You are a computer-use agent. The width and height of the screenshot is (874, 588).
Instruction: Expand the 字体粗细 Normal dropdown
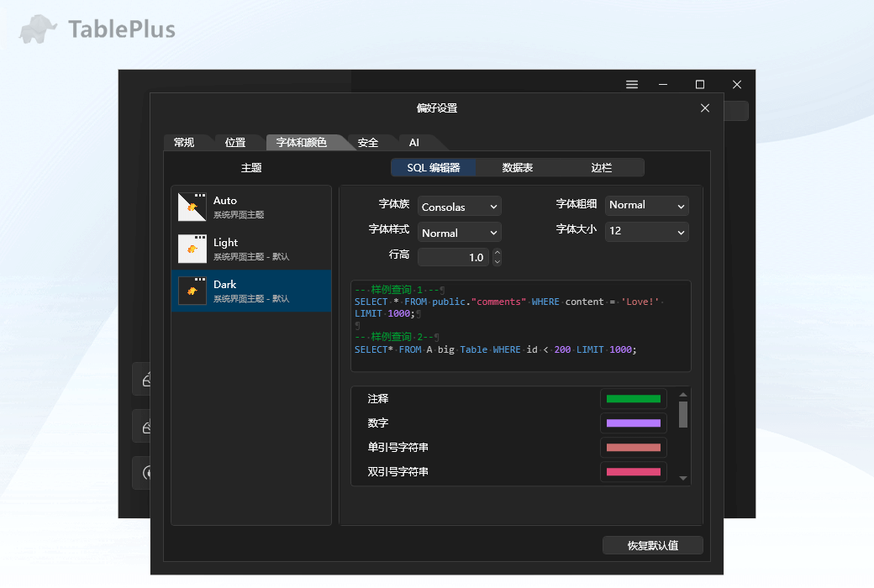click(x=646, y=205)
